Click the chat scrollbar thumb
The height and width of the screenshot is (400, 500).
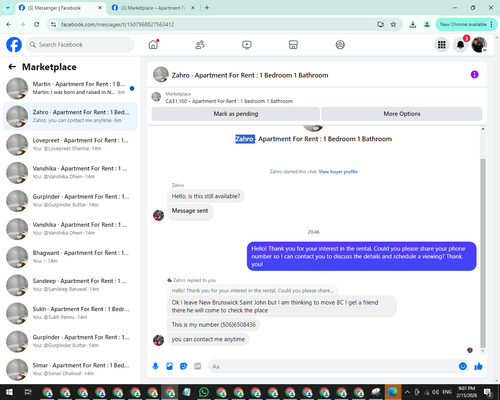[x=483, y=253]
